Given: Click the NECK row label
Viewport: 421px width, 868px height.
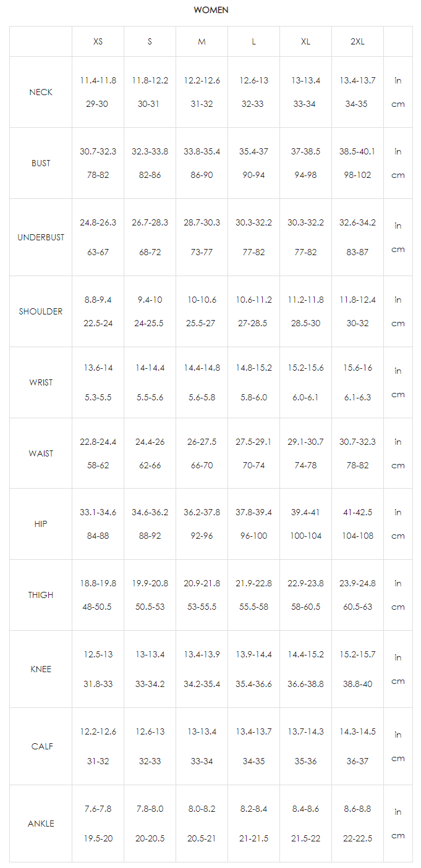Looking at the screenshot, I should tap(41, 92).
